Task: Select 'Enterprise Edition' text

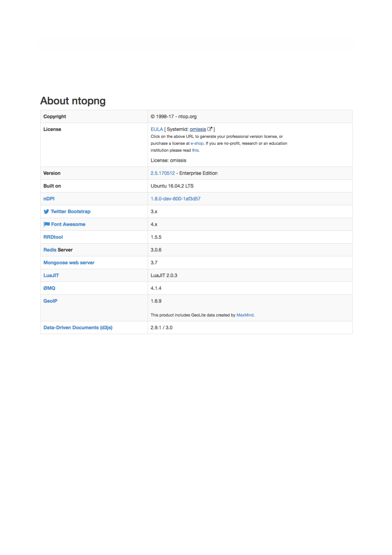Action: tap(198, 173)
